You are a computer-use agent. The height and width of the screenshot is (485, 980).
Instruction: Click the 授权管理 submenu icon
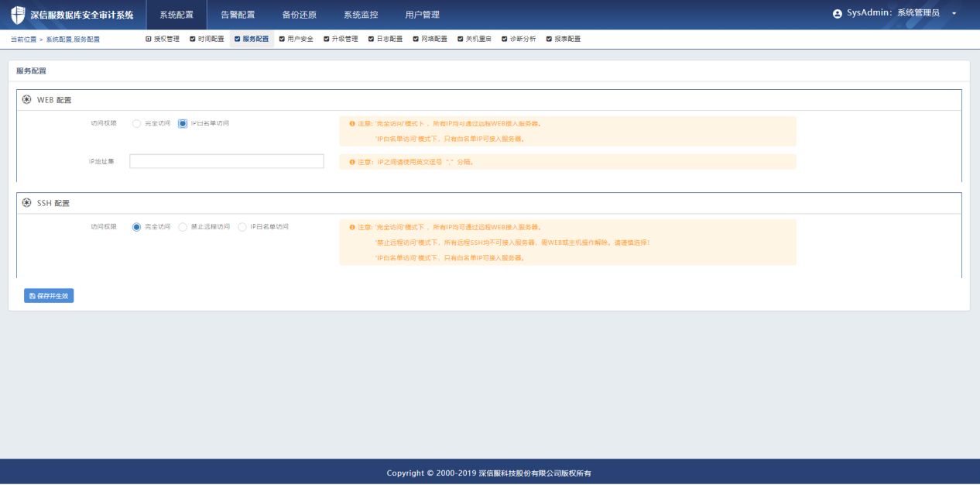point(149,39)
